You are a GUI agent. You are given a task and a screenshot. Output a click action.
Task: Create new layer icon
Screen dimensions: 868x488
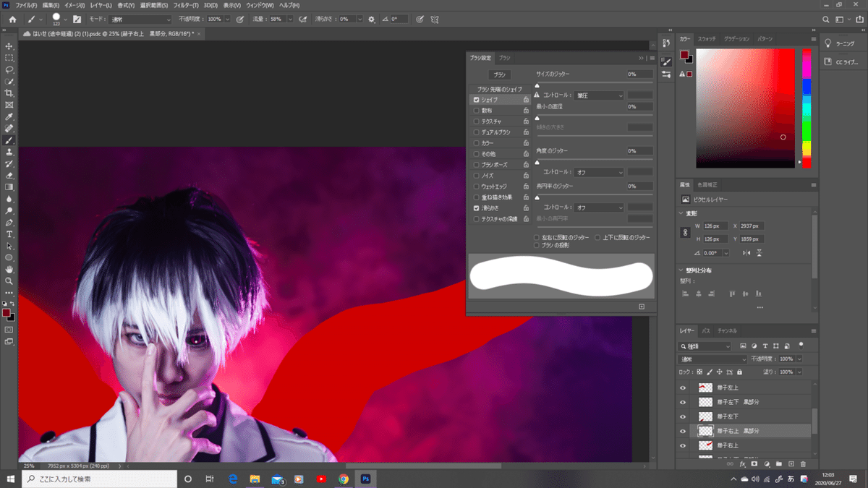(791, 463)
